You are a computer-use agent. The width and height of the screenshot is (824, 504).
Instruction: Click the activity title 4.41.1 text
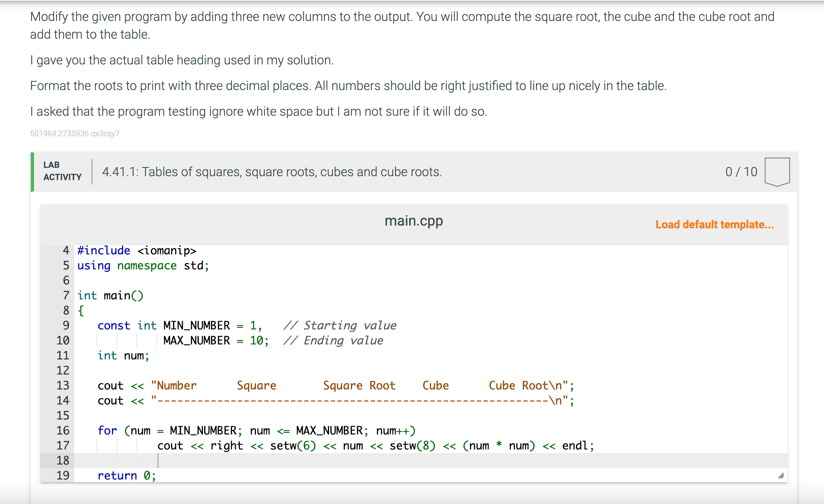[272, 172]
